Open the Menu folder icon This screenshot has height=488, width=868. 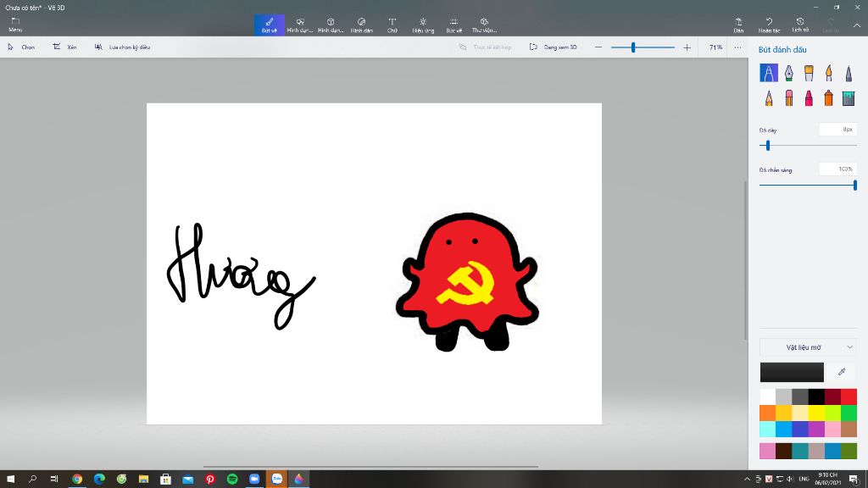click(x=15, y=25)
